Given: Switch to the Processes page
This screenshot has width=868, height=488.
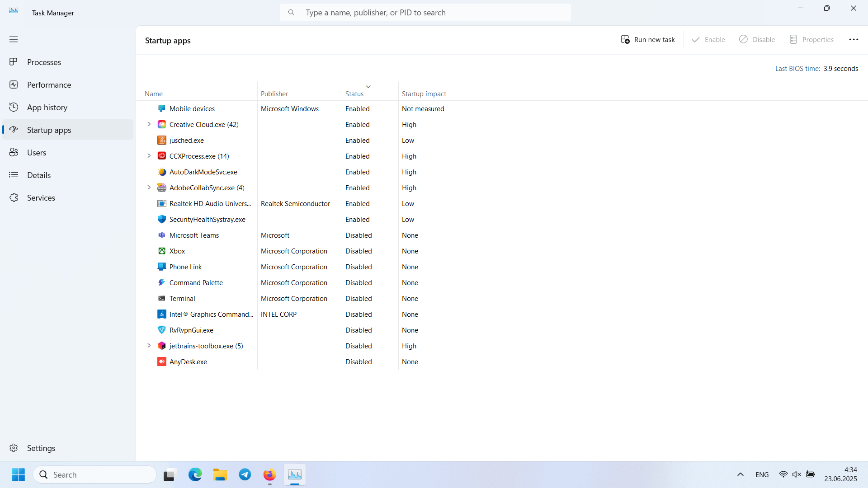Looking at the screenshot, I should [x=44, y=62].
